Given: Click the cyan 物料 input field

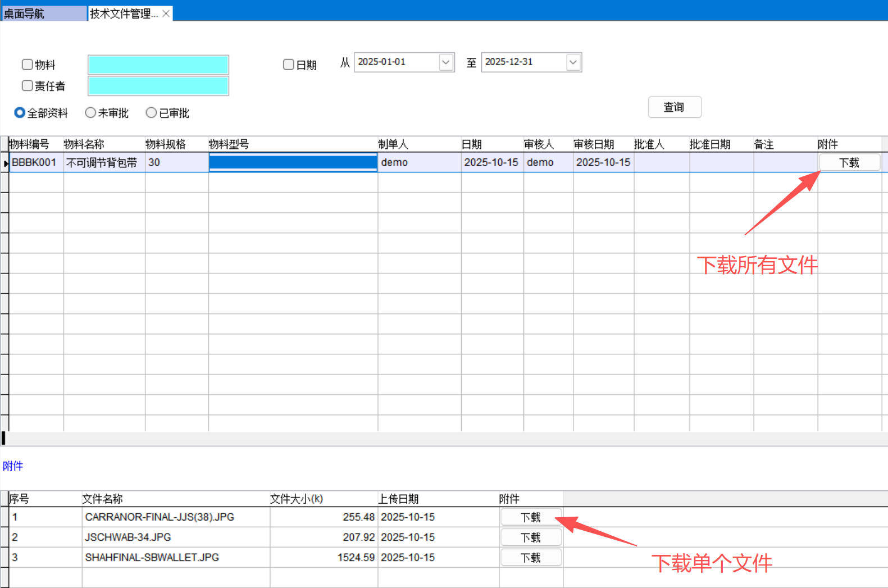Looking at the screenshot, I should [x=158, y=65].
